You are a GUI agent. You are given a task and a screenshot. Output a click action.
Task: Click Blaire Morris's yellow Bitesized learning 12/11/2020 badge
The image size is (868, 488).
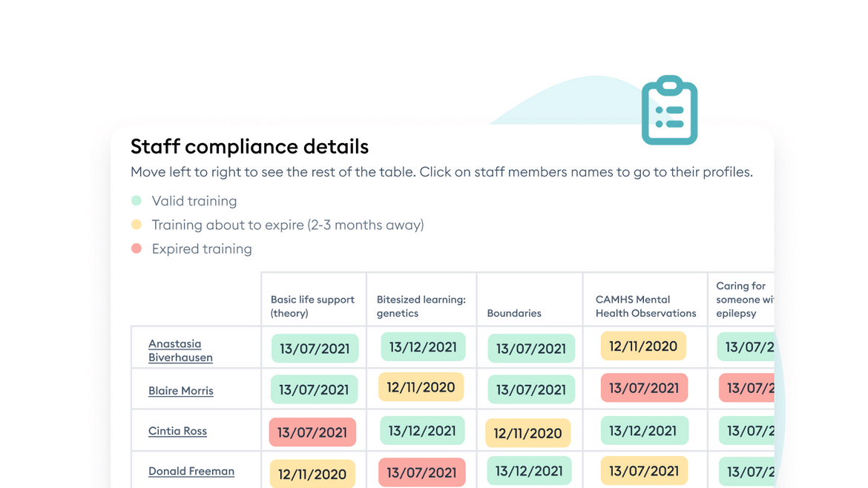pyautogui.click(x=421, y=387)
